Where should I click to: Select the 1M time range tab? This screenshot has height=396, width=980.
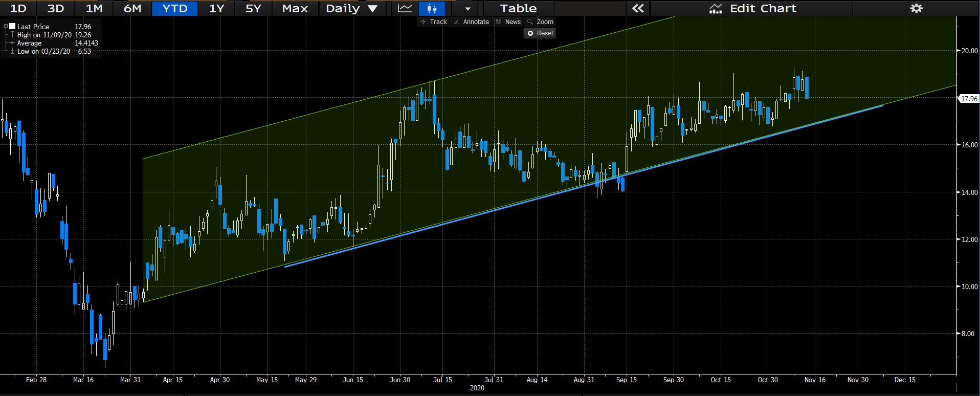[94, 8]
